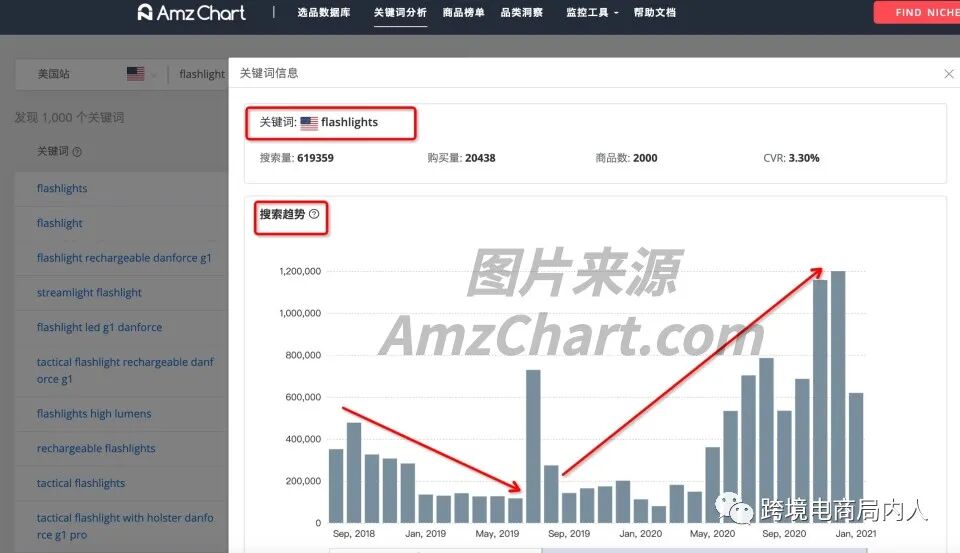Click the 1,200,000 y-axis label
This screenshot has width=960, height=553.
tap(300, 271)
